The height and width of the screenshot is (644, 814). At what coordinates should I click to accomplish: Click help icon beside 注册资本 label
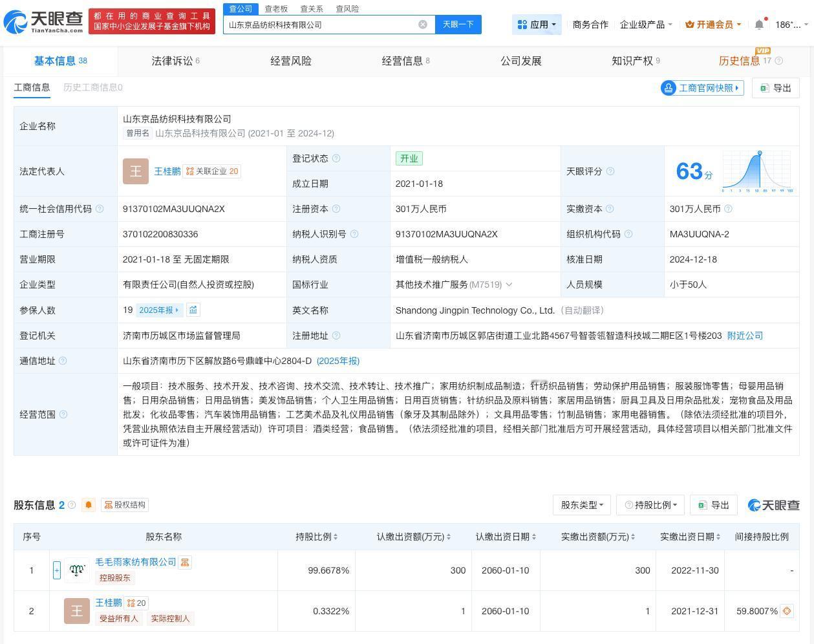[336, 209]
